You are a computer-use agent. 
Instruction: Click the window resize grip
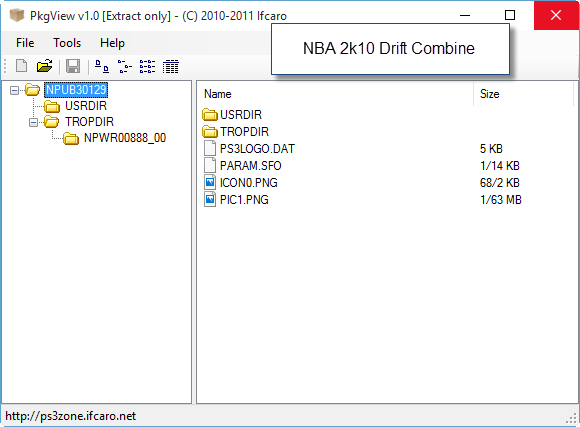point(572,418)
